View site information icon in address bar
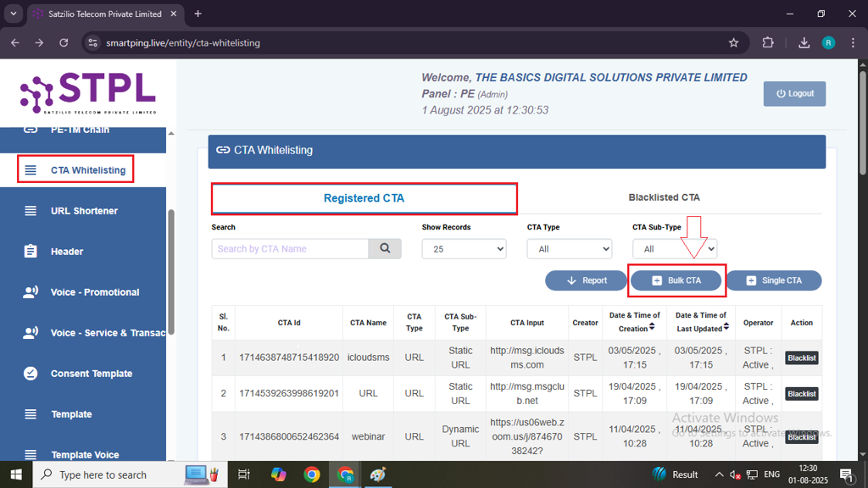Viewport: 868px width, 488px height. point(93,42)
